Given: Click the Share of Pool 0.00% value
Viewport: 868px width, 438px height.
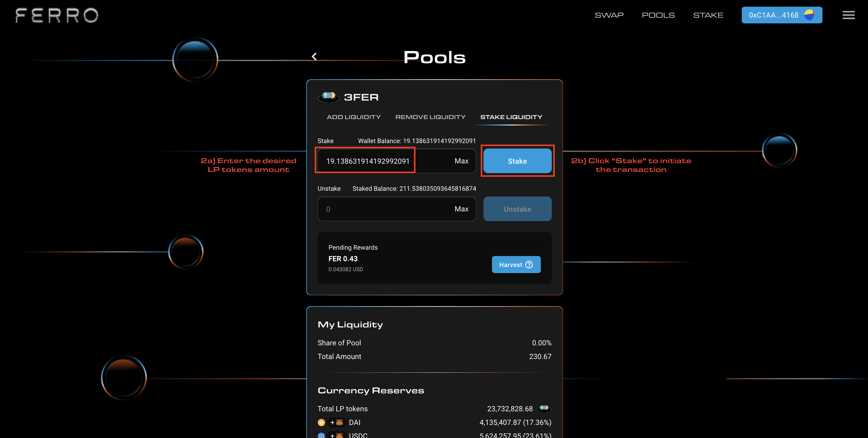Looking at the screenshot, I should (541, 343).
